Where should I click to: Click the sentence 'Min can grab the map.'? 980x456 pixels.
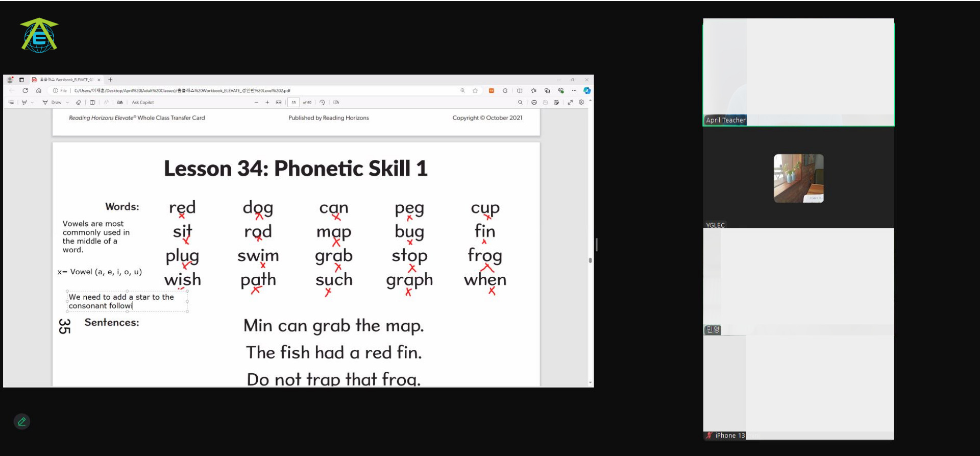(x=333, y=326)
